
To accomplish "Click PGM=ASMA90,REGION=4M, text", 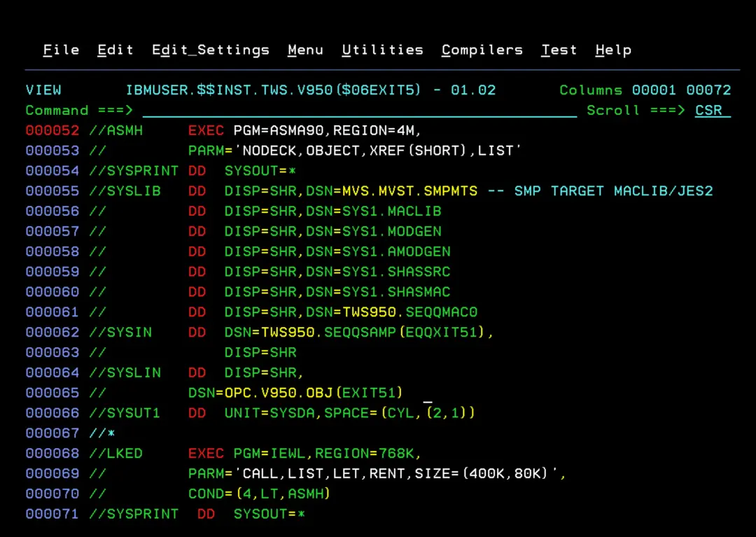I will [328, 131].
